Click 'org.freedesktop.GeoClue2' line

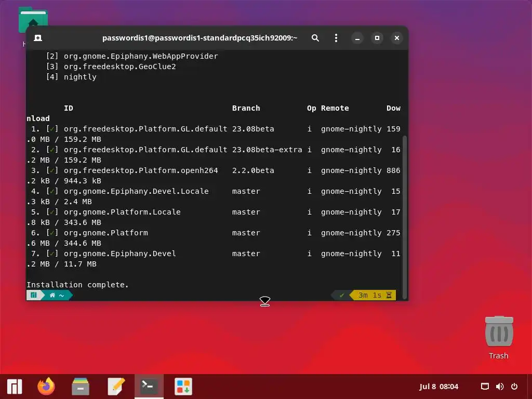[120, 66]
